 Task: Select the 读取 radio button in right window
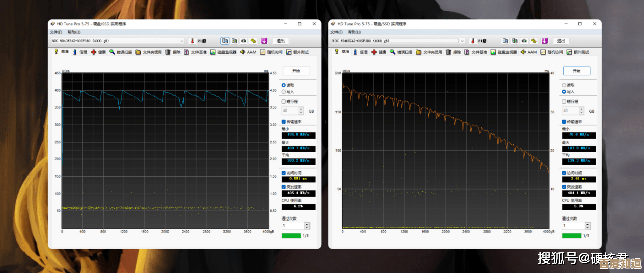click(564, 85)
